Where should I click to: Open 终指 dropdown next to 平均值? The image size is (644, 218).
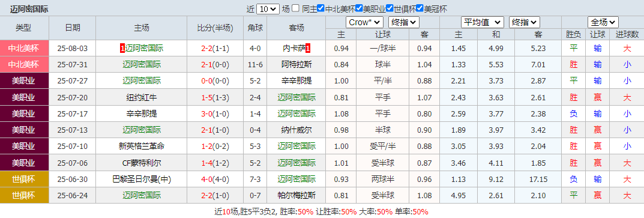524,22
